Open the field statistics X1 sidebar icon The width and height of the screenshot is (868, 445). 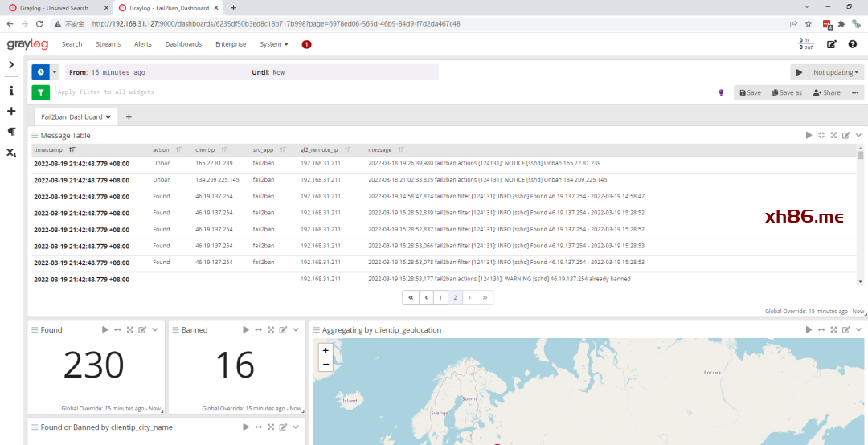11,152
